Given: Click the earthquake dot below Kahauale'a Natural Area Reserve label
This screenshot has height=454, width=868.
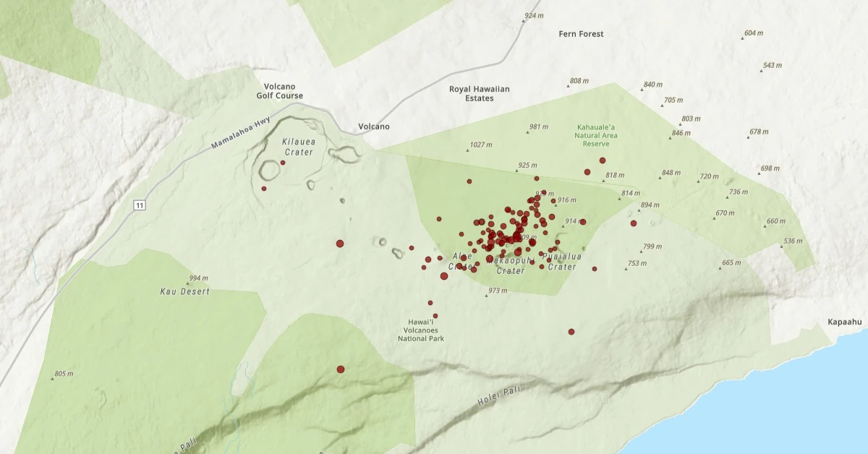Looking at the screenshot, I should tap(603, 160).
